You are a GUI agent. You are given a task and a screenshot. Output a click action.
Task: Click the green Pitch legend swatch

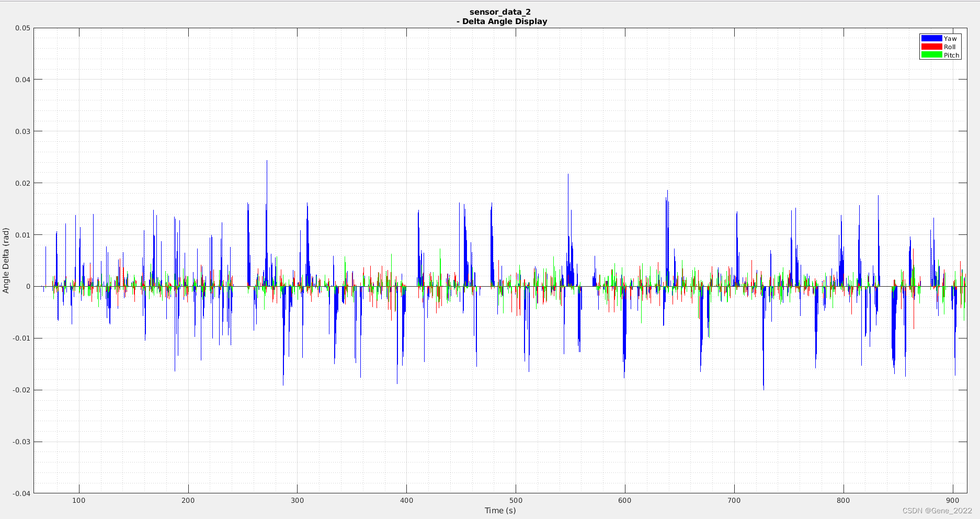[x=931, y=55]
